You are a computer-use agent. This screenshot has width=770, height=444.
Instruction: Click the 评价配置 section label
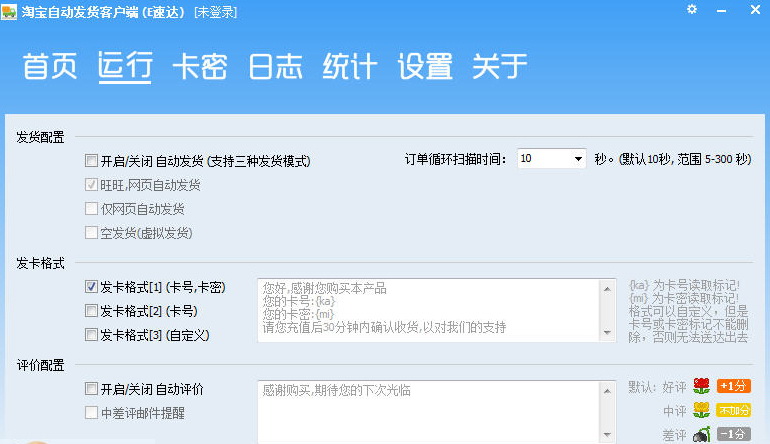[x=40, y=365]
